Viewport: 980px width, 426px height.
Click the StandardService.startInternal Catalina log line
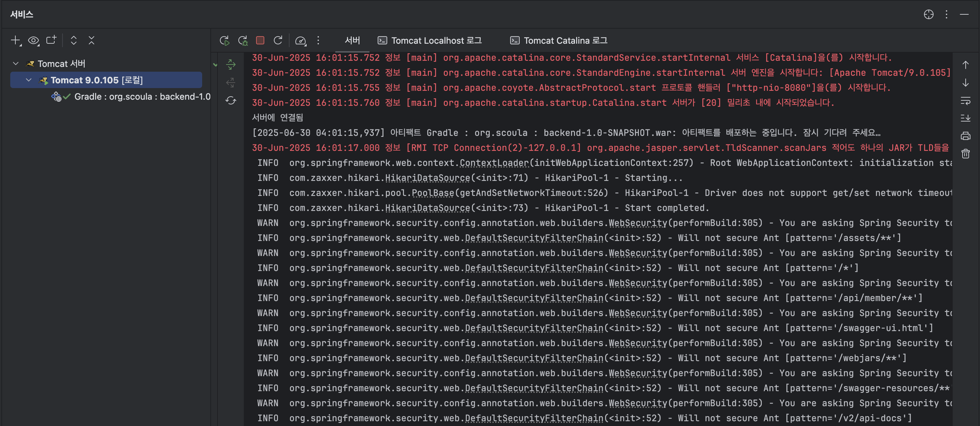(572, 58)
